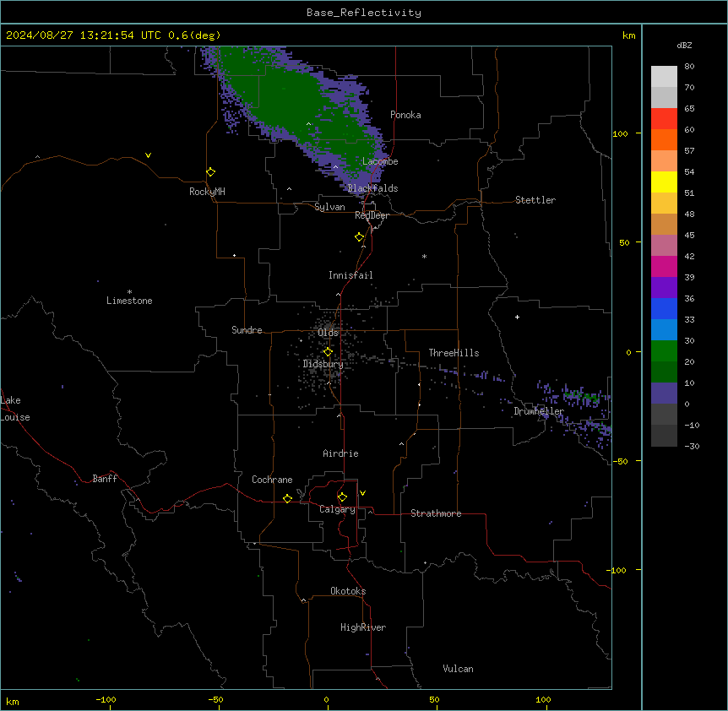Click the yellow v marker northwest of RockyMH

[x=148, y=155]
